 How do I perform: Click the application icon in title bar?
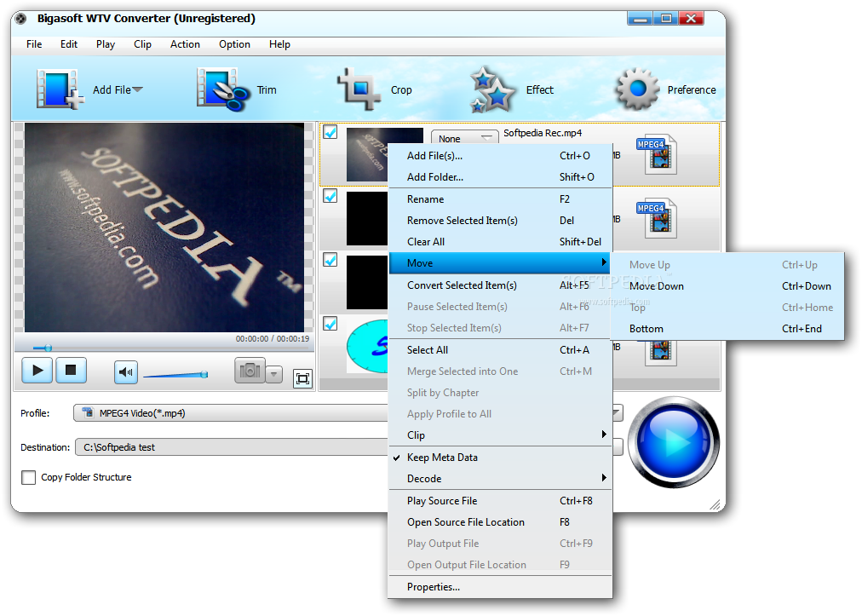[21, 19]
